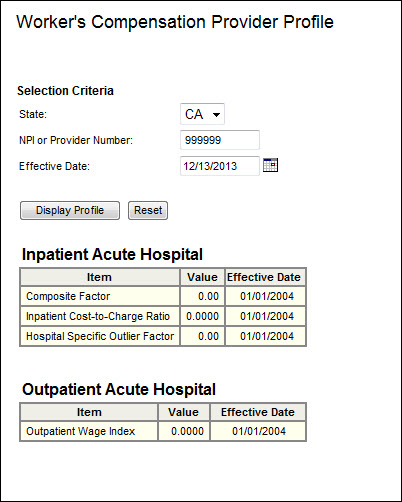Viewport: 402px width, 502px height.
Task: Click the Composite Factor value 0.00
Action: [208, 296]
